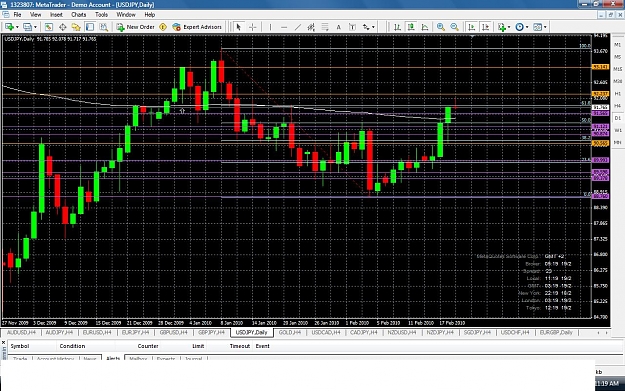This screenshot has width=625, height=391.
Task: Open the Profiles toolbar icon
Action: (x=27, y=27)
